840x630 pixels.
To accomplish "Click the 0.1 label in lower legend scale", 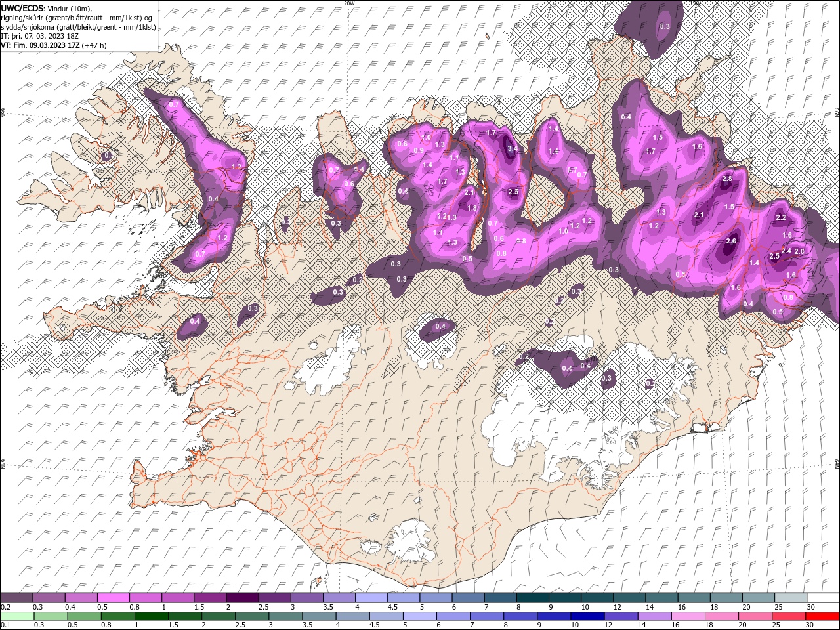I will (x=5, y=625).
